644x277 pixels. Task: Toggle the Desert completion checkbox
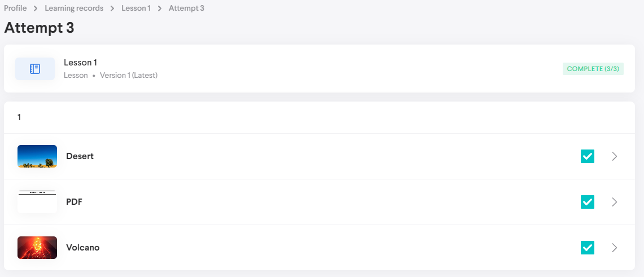[588, 156]
